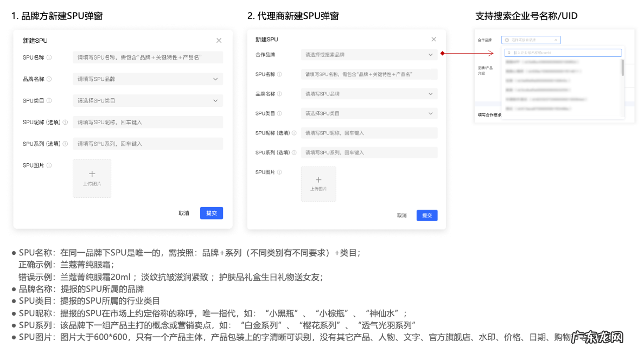Click info icon beside SPU类目 in agent dialog
Screen dimensions: 644x353
(x=279, y=114)
